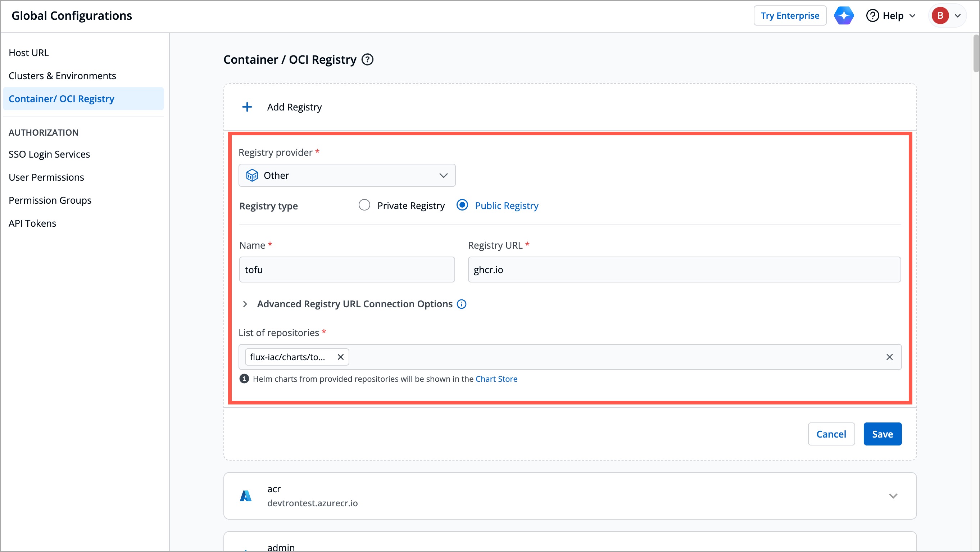Image resolution: width=980 pixels, height=552 pixels.
Task: Remove the flux-iac/charts repository chip
Action: (340, 357)
